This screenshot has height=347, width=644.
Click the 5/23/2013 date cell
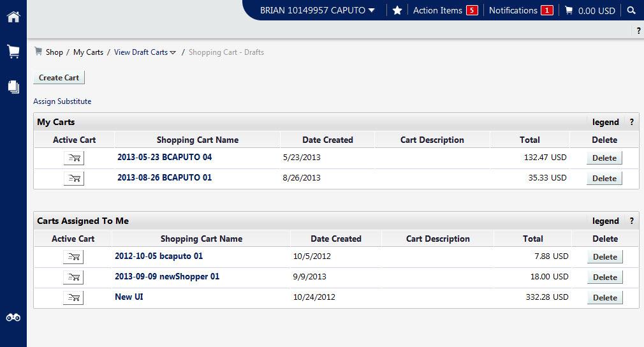click(x=302, y=158)
